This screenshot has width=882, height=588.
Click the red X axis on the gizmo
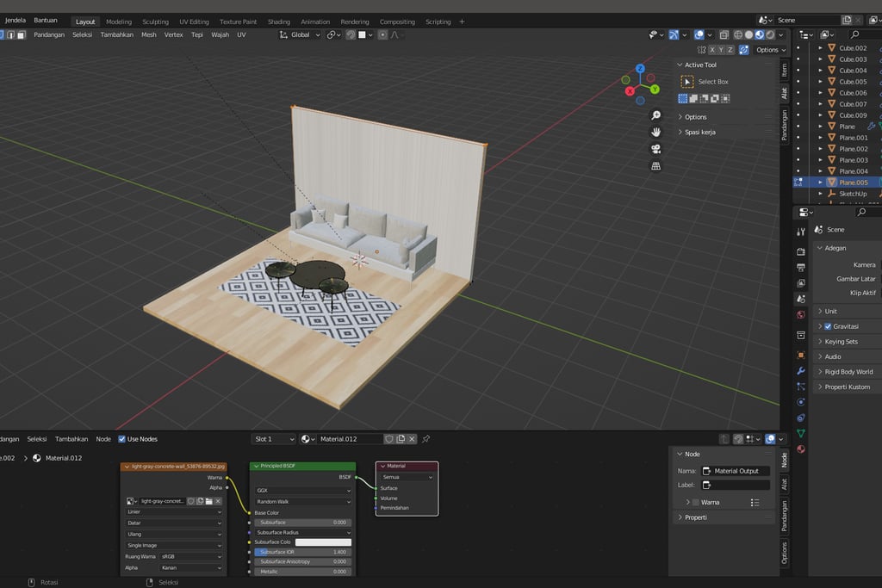[630, 90]
